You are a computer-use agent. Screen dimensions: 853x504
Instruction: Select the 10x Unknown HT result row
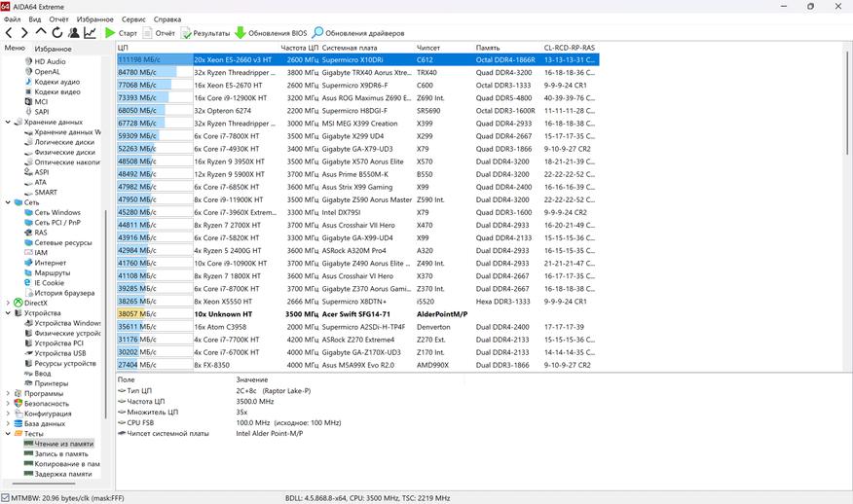(358, 314)
